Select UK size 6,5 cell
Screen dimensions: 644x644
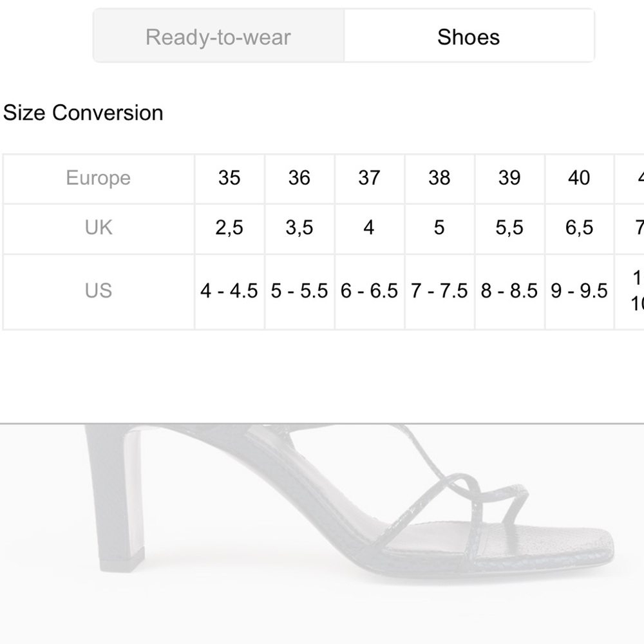(x=579, y=227)
